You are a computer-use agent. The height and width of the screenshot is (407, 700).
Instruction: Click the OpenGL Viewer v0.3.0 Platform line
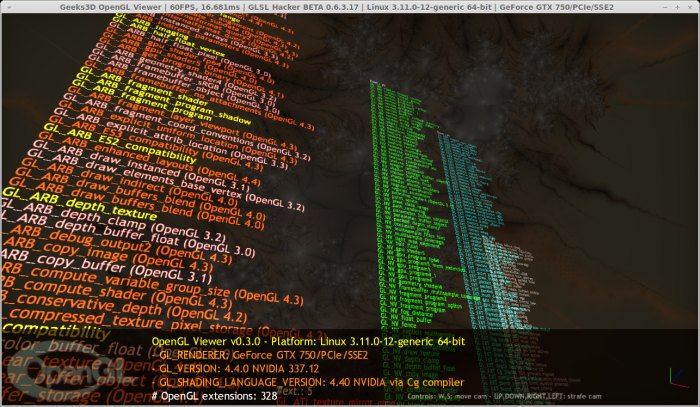pos(308,341)
